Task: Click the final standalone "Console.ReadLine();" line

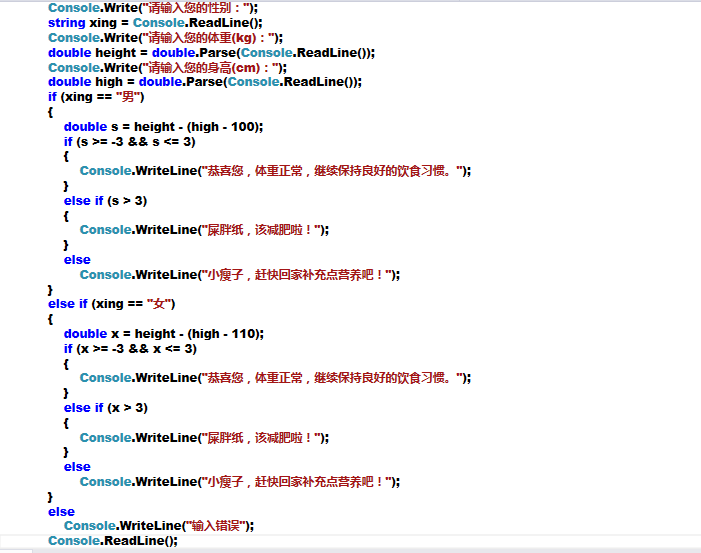Action: pyautogui.click(x=113, y=540)
